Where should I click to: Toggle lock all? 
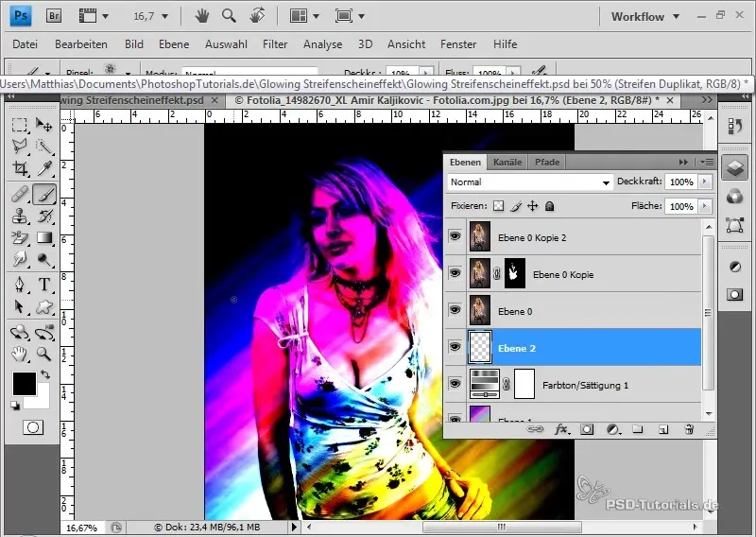549,206
